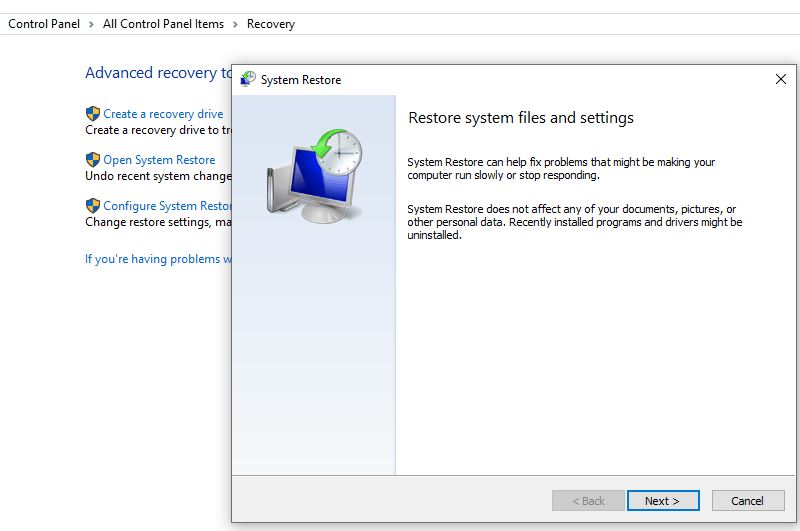
Task: Cancel the System Restore wizard
Action: [x=747, y=500]
